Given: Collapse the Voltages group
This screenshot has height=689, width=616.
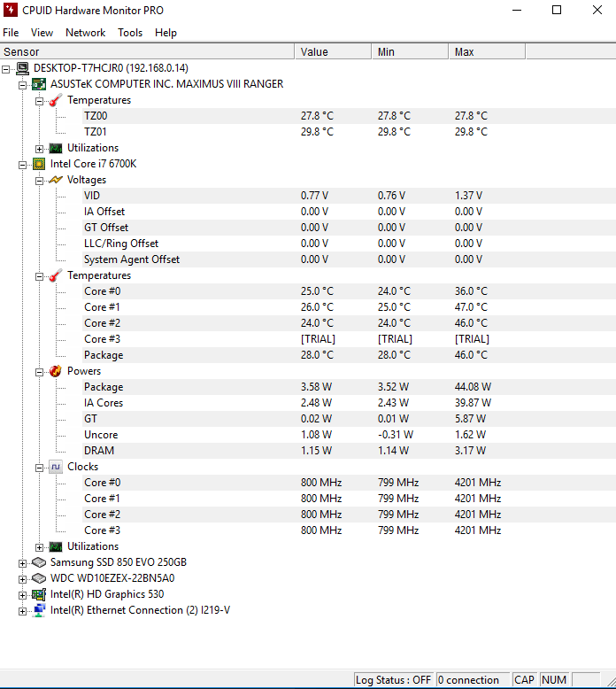Looking at the screenshot, I should pyautogui.click(x=39, y=181).
